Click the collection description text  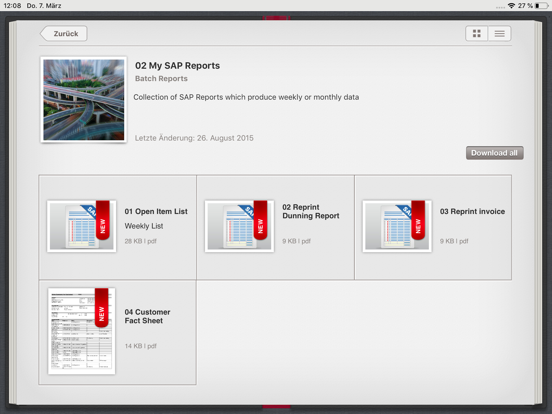[x=246, y=97]
